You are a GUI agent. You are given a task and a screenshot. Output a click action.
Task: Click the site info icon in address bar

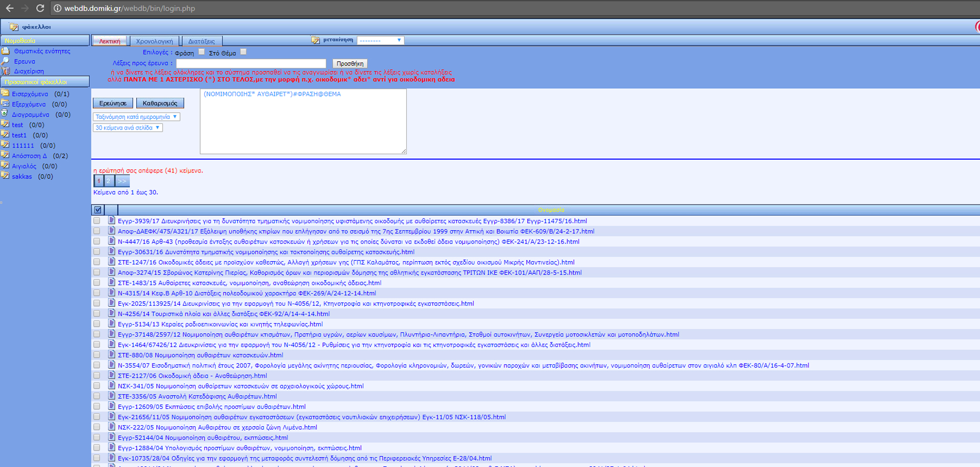(57, 8)
